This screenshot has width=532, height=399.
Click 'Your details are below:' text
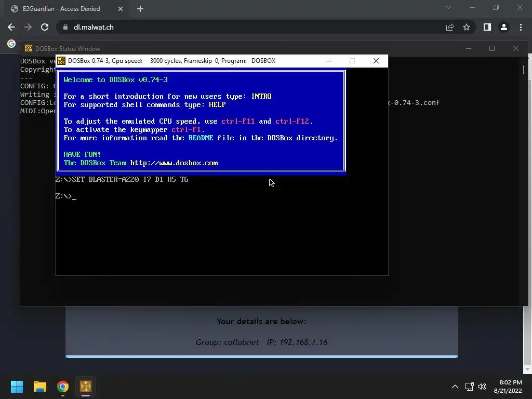(261, 321)
